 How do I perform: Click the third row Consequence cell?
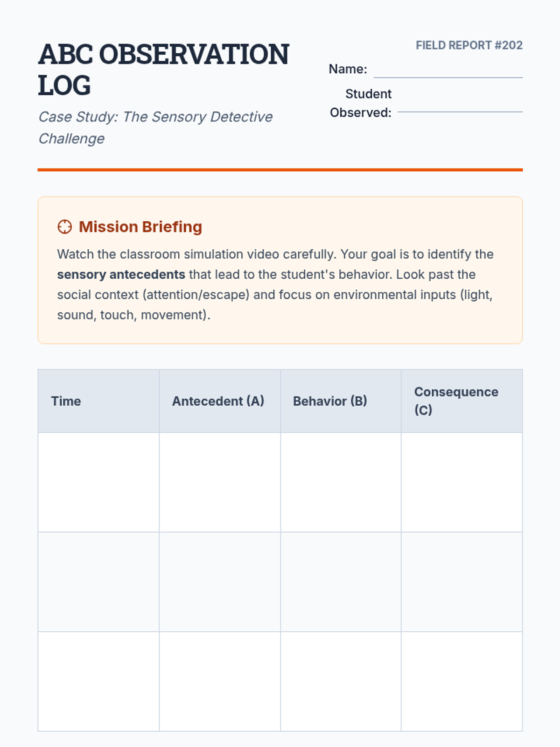click(x=462, y=681)
